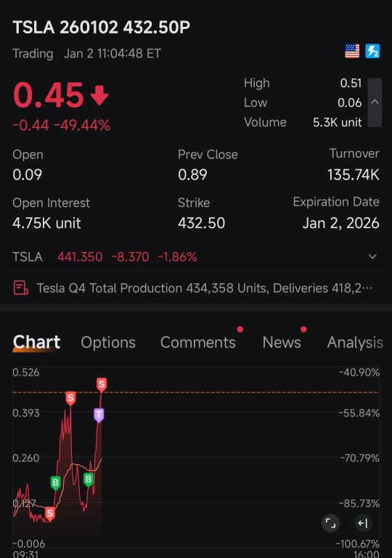This screenshot has height=558, width=392.
Task: Open the Comments tab
Action: [x=197, y=342]
